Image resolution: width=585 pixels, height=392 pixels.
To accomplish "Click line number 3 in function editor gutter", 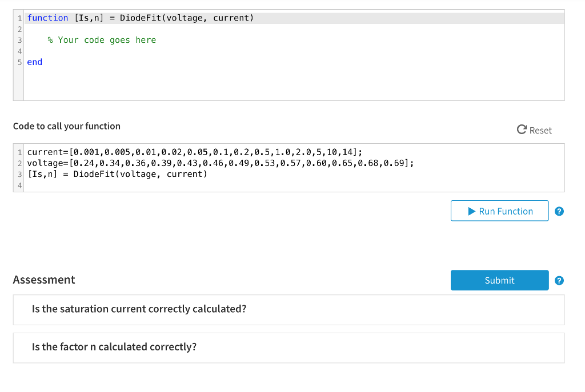I will (19, 40).
